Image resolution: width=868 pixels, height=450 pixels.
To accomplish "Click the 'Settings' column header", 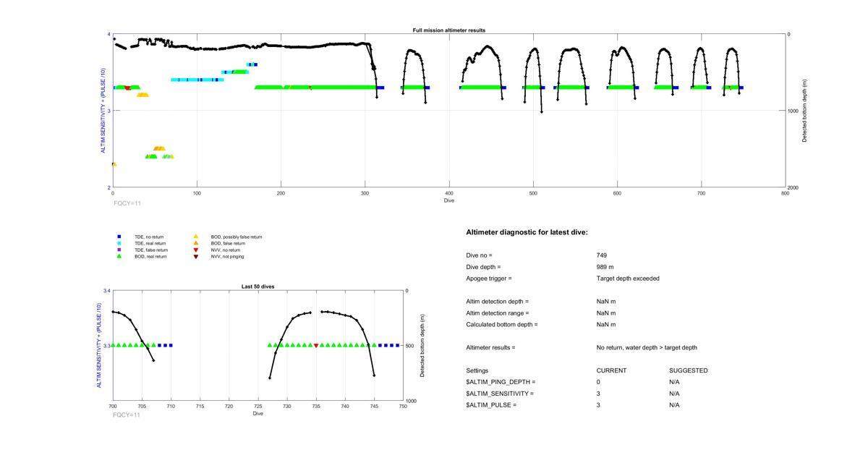I will 477,370.
